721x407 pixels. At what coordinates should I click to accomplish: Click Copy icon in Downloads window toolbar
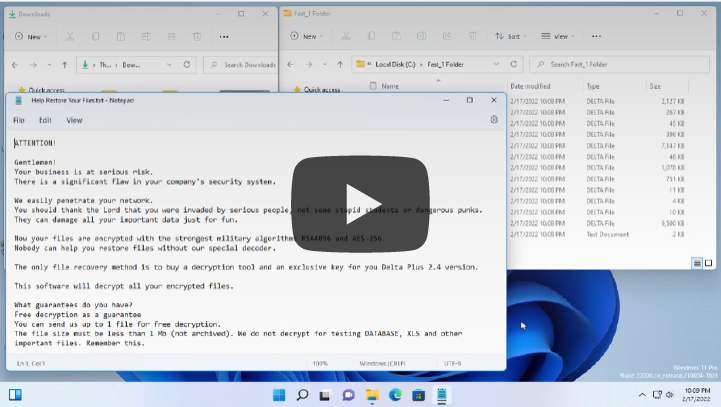95,36
